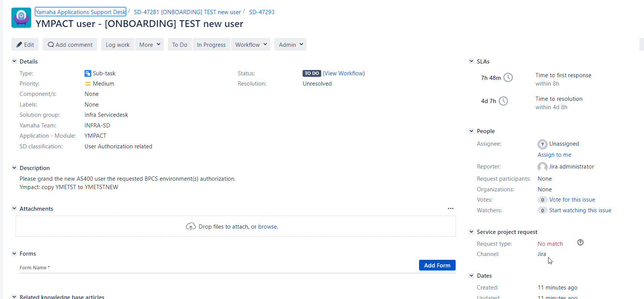Click Add comment button
Image resolution: width=644 pixels, height=299 pixels.
[70, 45]
